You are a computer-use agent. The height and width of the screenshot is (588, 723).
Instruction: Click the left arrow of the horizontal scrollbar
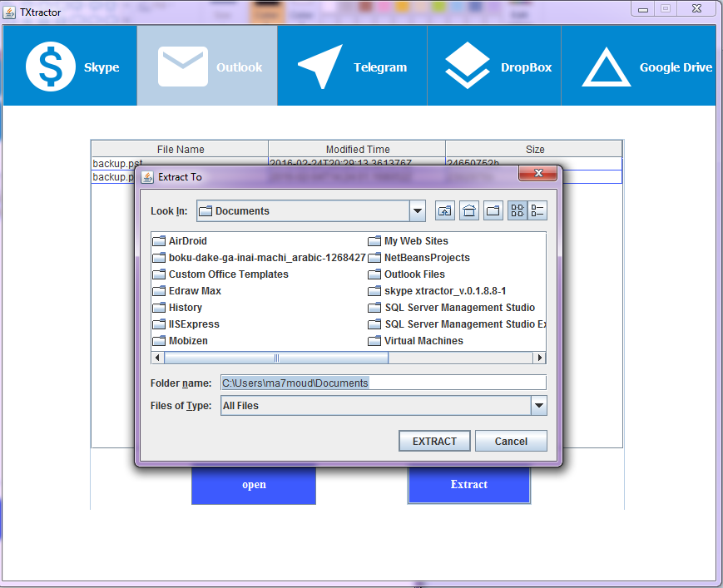(x=158, y=358)
